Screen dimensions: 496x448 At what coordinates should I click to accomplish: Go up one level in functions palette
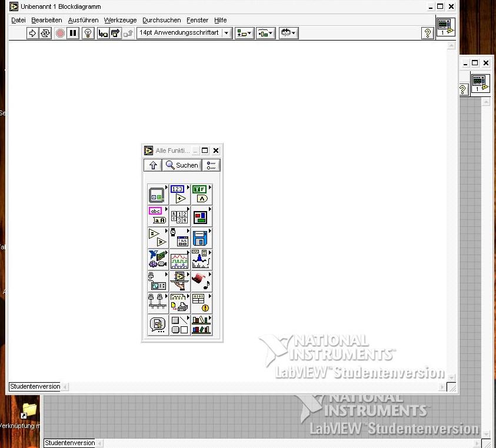(x=153, y=165)
